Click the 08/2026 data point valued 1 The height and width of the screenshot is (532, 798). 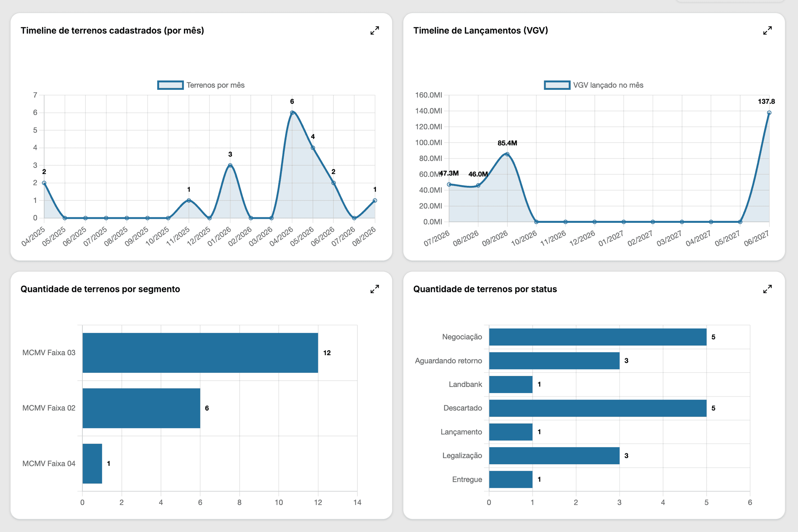pos(375,200)
